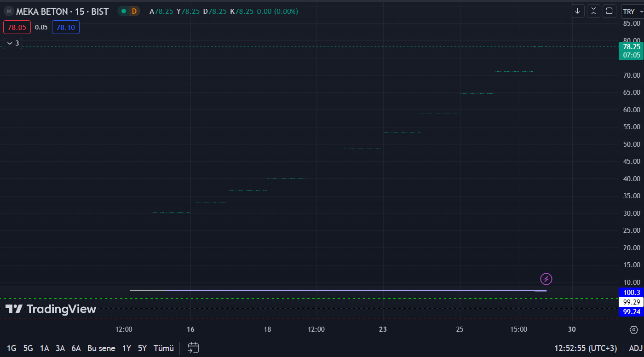Click the K78.25 close value
The image size is (644, 357).
click(x=242, y=11)
